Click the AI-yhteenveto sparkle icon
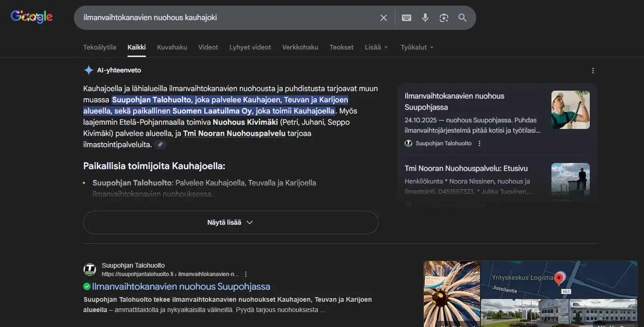The height and width of the screenshot is (327, 644). click(x=88, y=70)
